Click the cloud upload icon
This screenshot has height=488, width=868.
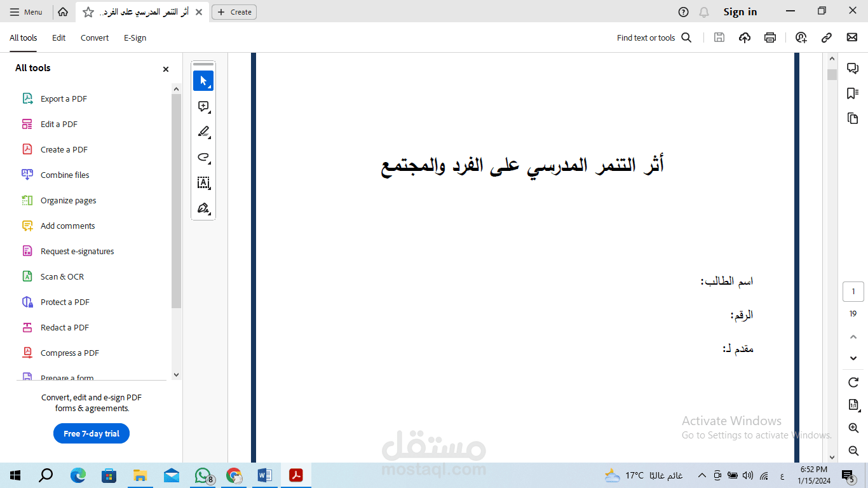click(x=745, y=37)
